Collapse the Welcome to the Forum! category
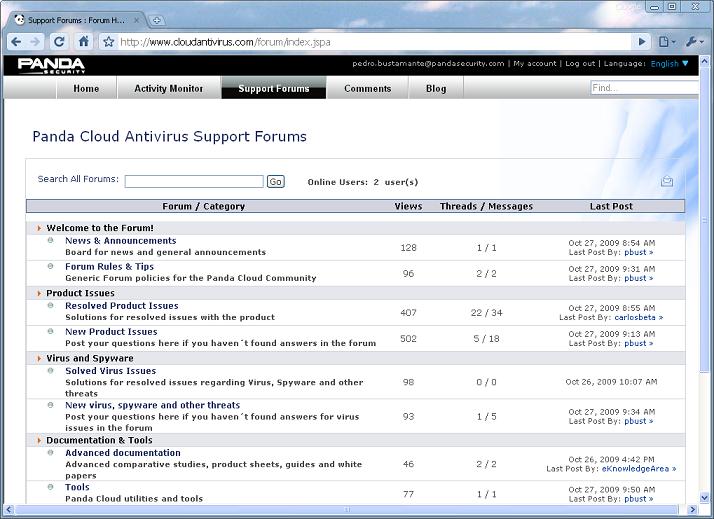Viewport: 714px width, 519px height. click(39, 228)
